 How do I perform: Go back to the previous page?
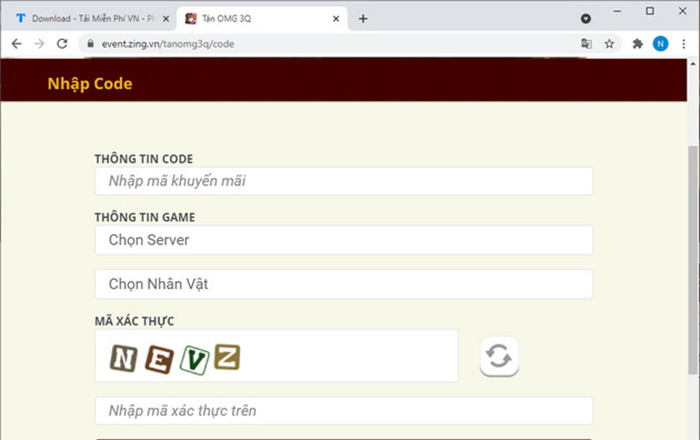point(17,44)
